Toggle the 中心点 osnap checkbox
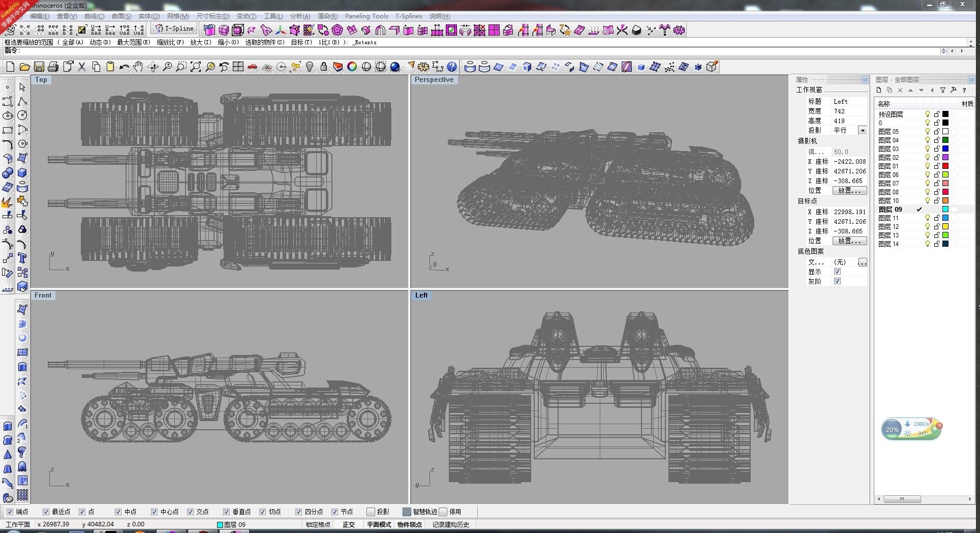This screenshot has width=980, height=533. 154,512
